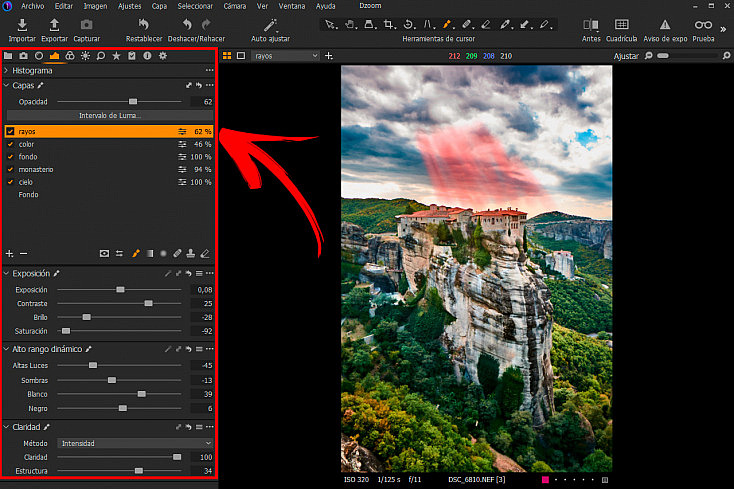Select the linear gradient mask icon in Capas
This screenshot has width=734, height=489.
click(x=150, y=254)
